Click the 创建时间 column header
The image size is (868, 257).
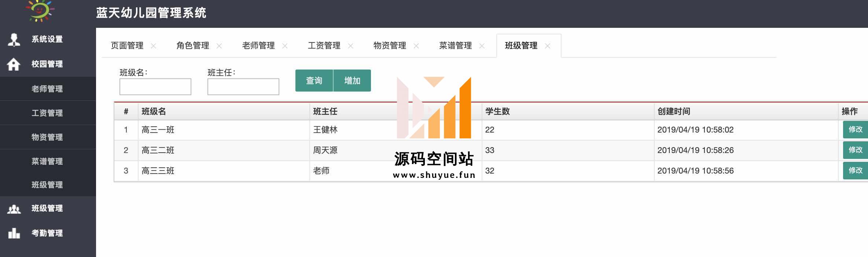[x=674, y=112]
